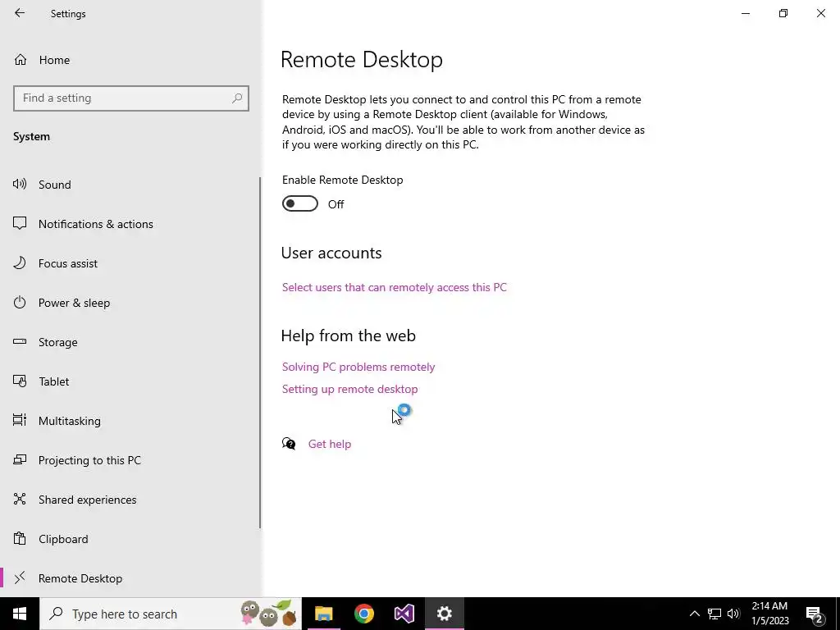Click the Find a setting search box

tap(131, 98)
